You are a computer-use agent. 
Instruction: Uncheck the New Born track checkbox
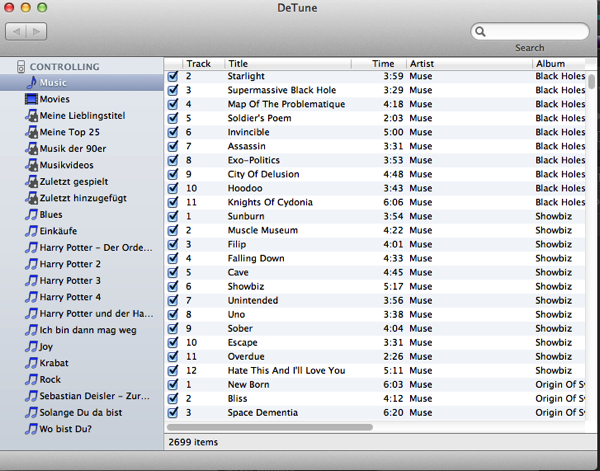[x=173, y=385]
